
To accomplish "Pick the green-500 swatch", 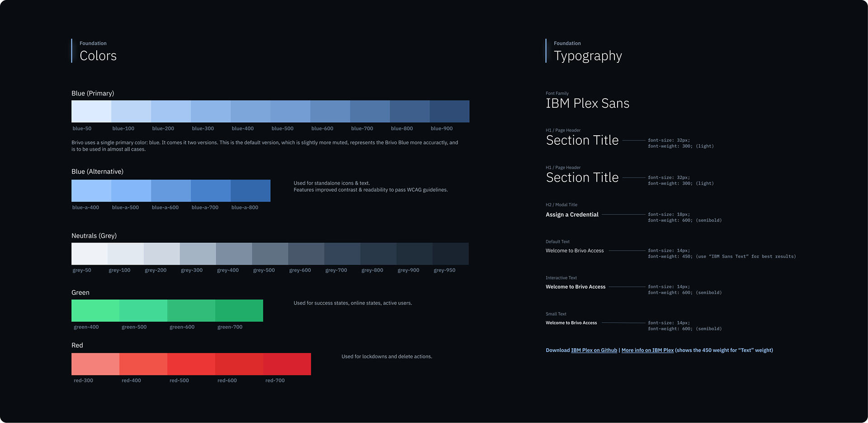I will tap(143, 310).
